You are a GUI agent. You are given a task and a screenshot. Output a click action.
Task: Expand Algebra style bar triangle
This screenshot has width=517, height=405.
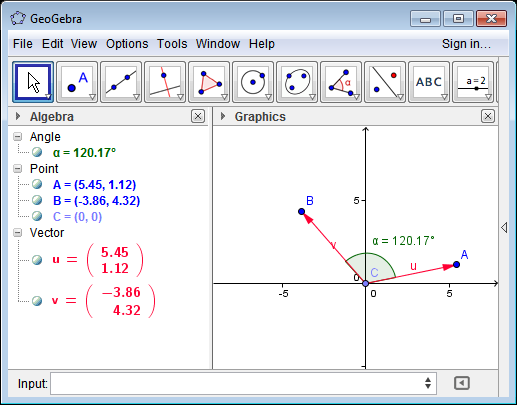(18, 116)
